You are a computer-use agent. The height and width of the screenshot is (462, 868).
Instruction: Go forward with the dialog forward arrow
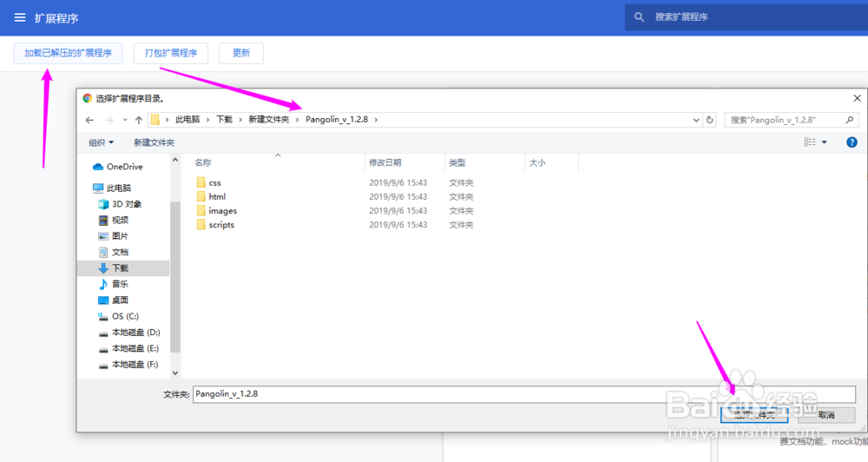(x=109, y=120)
